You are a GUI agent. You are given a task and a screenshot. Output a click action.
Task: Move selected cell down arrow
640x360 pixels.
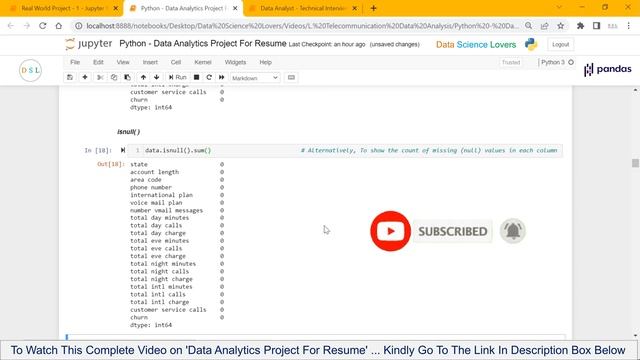click(156, 77)
